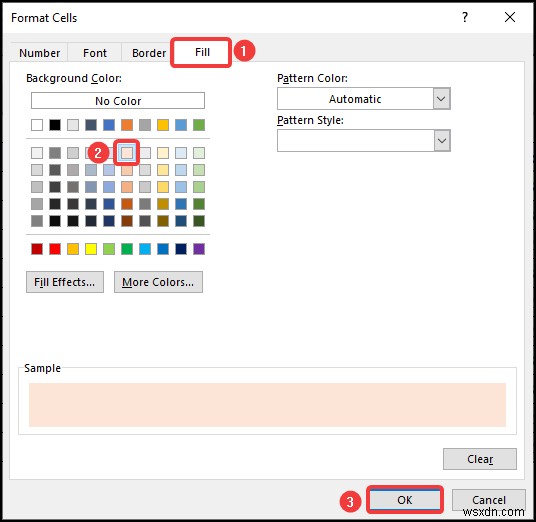Pick the green standard color swatch in bottom row
The image size is (536, 522).
click(127, 249)
